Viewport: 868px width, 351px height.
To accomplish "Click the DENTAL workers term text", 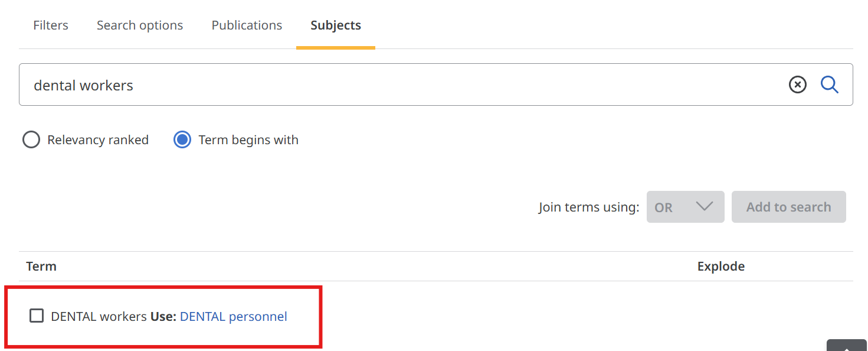I will [99, 317].
